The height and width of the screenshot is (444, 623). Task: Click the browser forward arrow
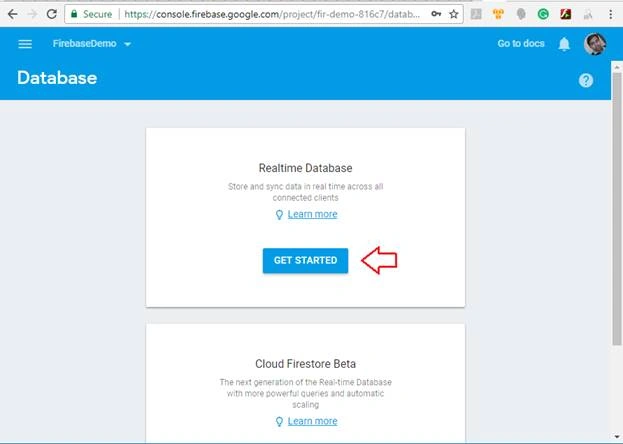pyautogui.click(x=33, y=14)
